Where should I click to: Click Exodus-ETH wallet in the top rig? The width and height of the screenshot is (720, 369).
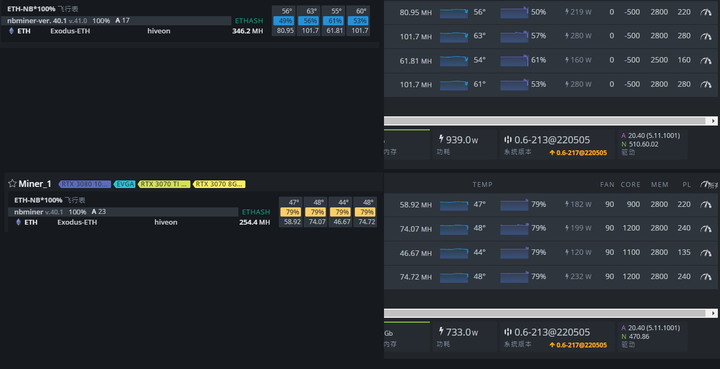tap(70, 31)
